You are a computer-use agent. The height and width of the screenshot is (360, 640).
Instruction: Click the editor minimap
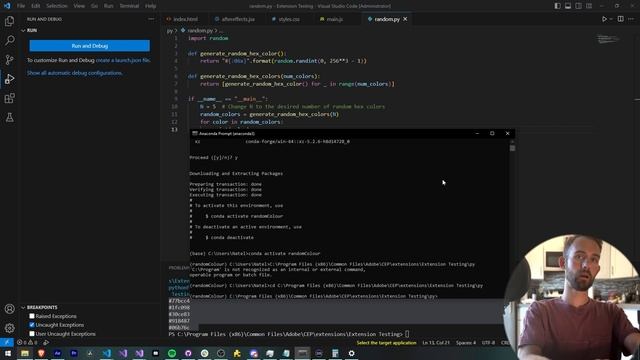[x=608, y=39]
